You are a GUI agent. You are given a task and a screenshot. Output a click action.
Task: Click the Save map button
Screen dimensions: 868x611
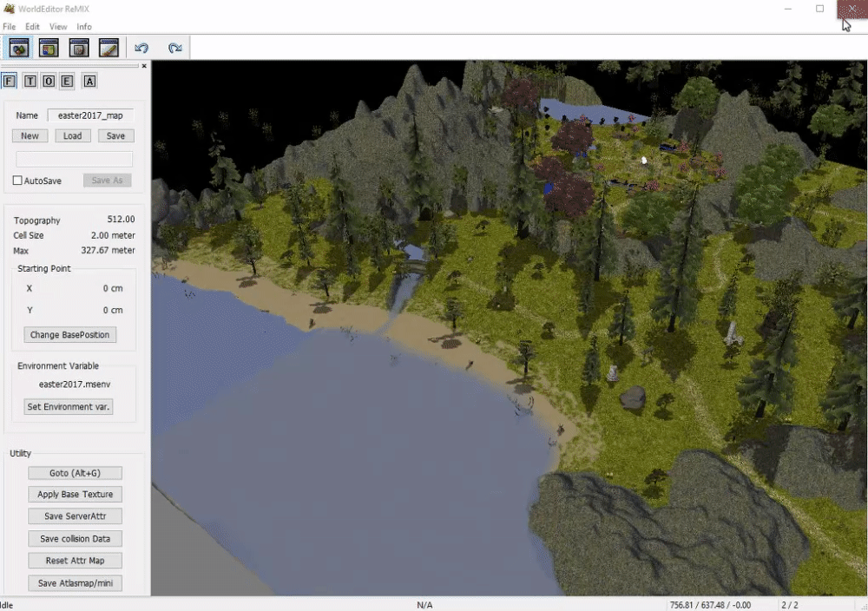tap(115, 136)
